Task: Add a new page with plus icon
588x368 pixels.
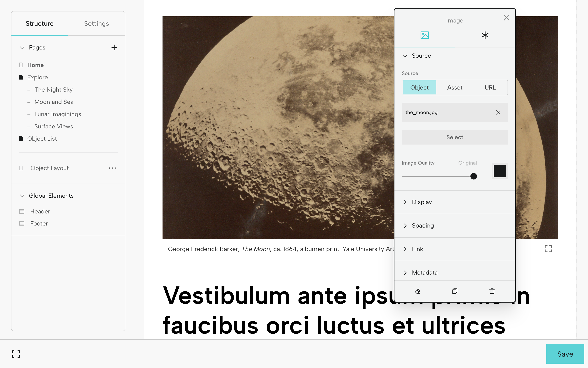Action: coord(114,47)
